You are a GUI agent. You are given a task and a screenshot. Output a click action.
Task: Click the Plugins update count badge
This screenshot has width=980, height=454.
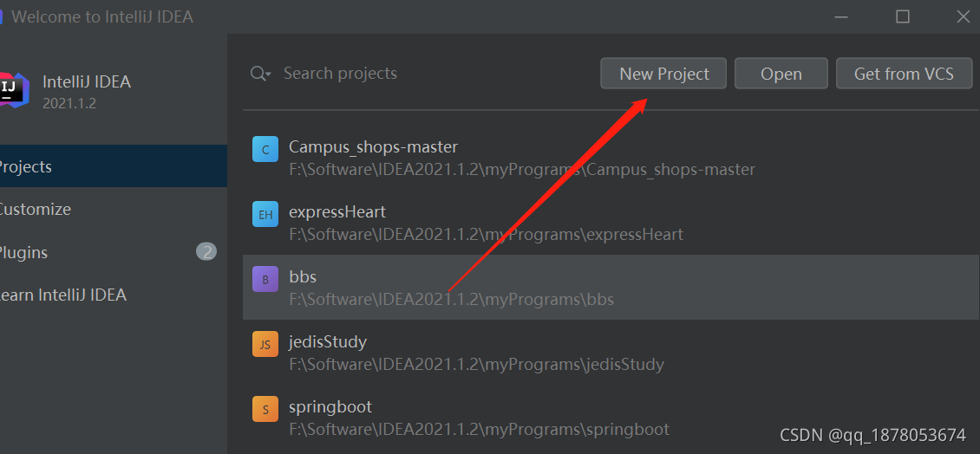tap(206, 252)
